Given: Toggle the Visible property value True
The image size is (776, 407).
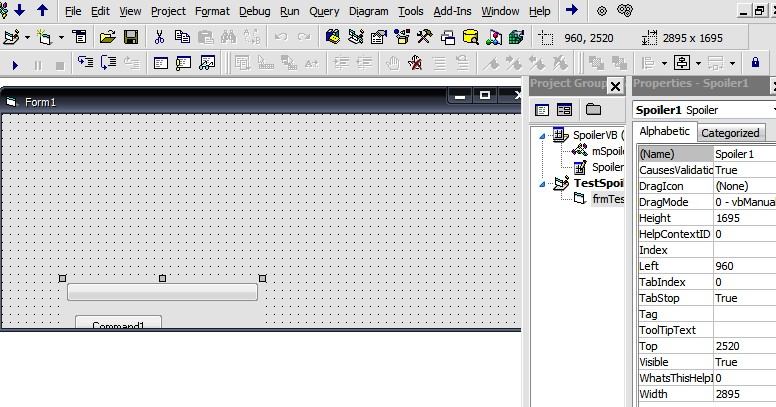Looking at the screenshot, I should [743, 362].
